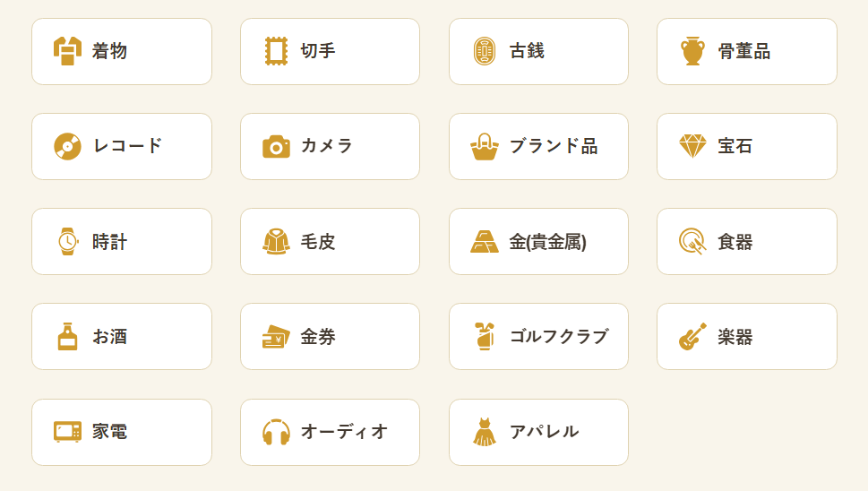Click the guitar icon
868x491 pixels.
coord(692,337)
